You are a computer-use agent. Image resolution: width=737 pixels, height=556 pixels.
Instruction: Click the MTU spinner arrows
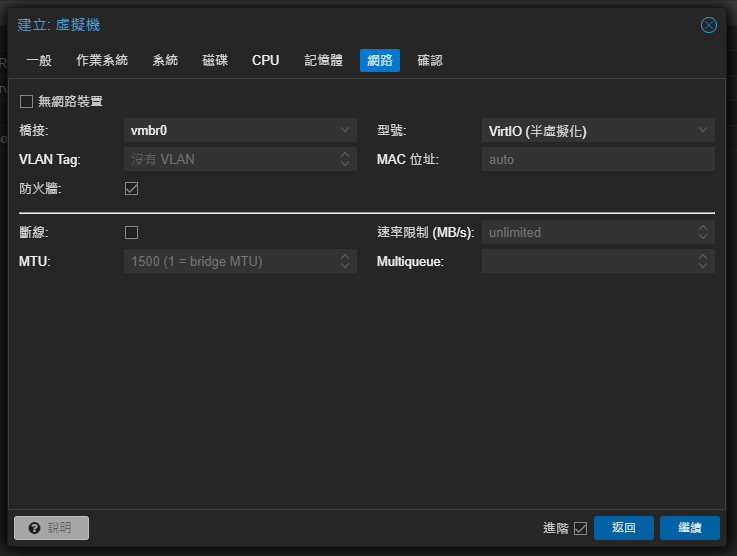click(345, 261)
